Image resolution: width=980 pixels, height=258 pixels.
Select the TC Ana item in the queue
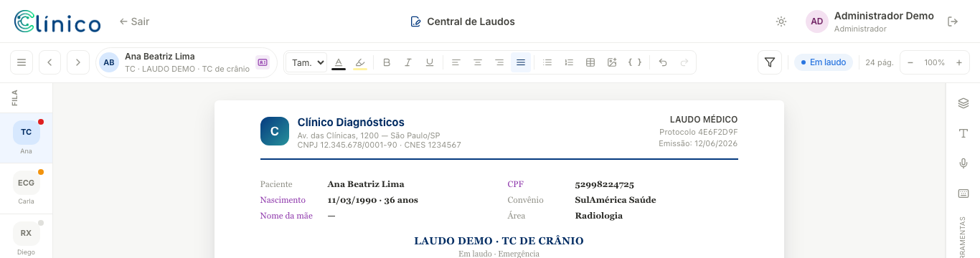point(26,137)
